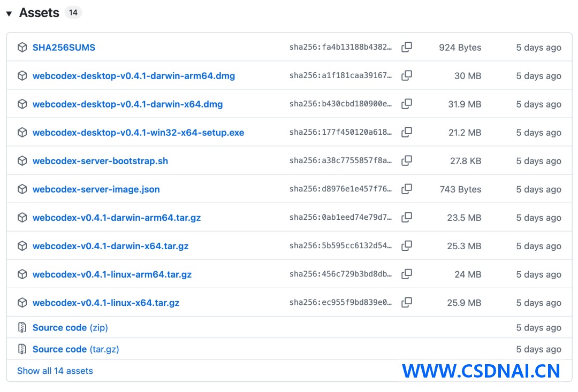Screen dimensions: 578x392
Task: Download Source code (zip)
Action: [70, 327]
